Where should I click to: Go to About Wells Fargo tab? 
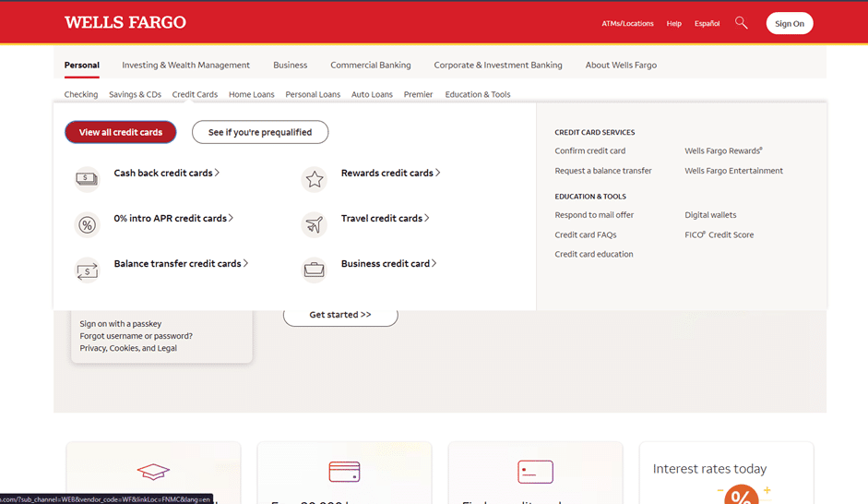(x=621, y=65)
